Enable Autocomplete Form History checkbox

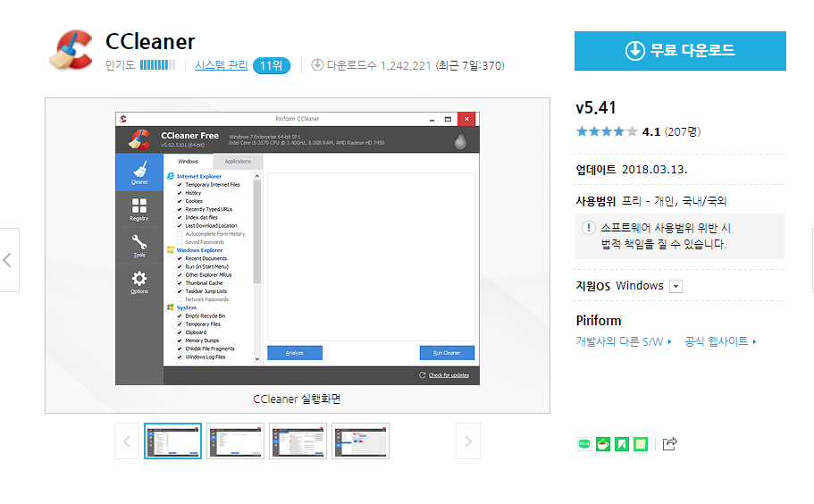(180, 234)
